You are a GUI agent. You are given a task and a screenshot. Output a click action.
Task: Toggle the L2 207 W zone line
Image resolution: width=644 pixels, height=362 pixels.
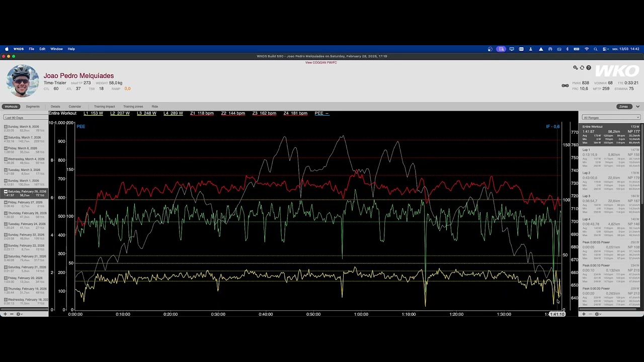click(x=120, y=113)
